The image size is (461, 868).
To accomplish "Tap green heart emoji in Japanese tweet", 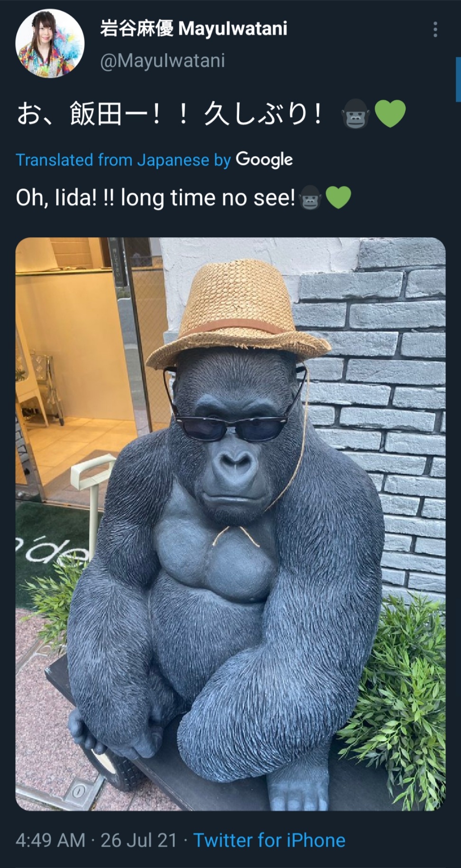I will click(390, 114).
